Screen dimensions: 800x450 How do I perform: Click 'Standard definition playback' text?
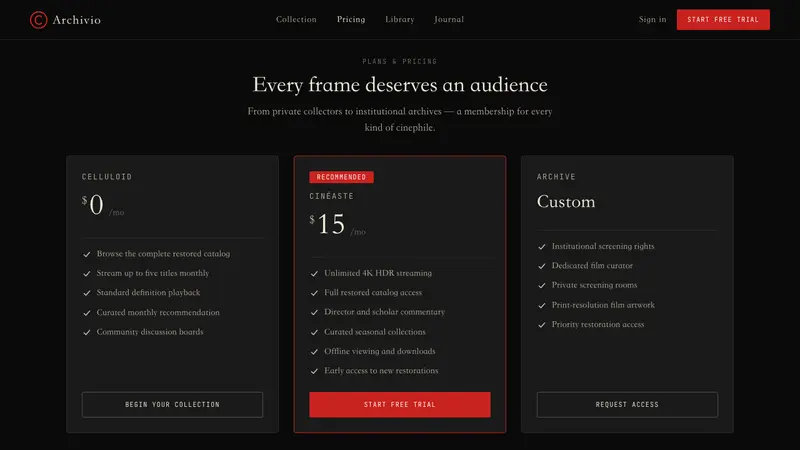click(148, 292)
